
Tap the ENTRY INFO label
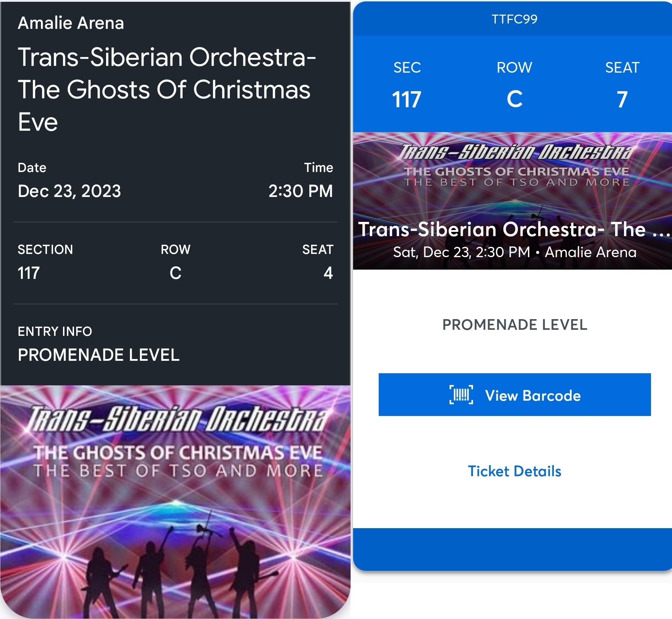click(x=55, y=331)
